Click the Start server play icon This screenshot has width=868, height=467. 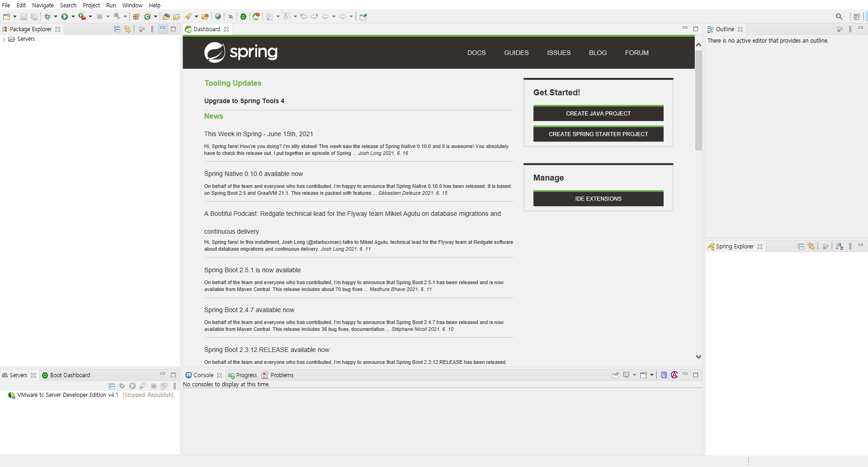(x=132, y=386)
